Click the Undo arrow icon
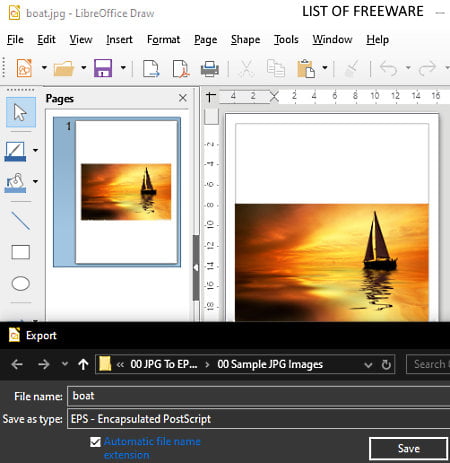Image resolution: width=450 pixels, height=463 pixels. click(x=389, y=68)
